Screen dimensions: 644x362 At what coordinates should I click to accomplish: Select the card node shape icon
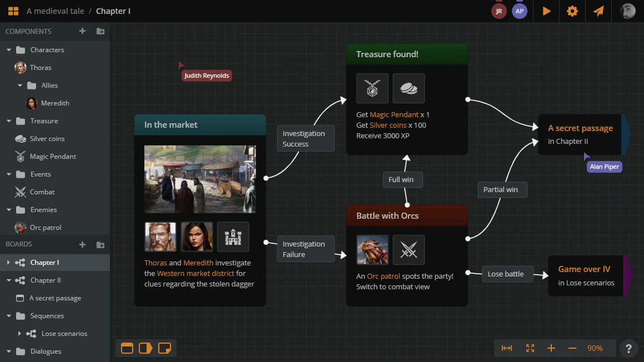click(127, 348)
